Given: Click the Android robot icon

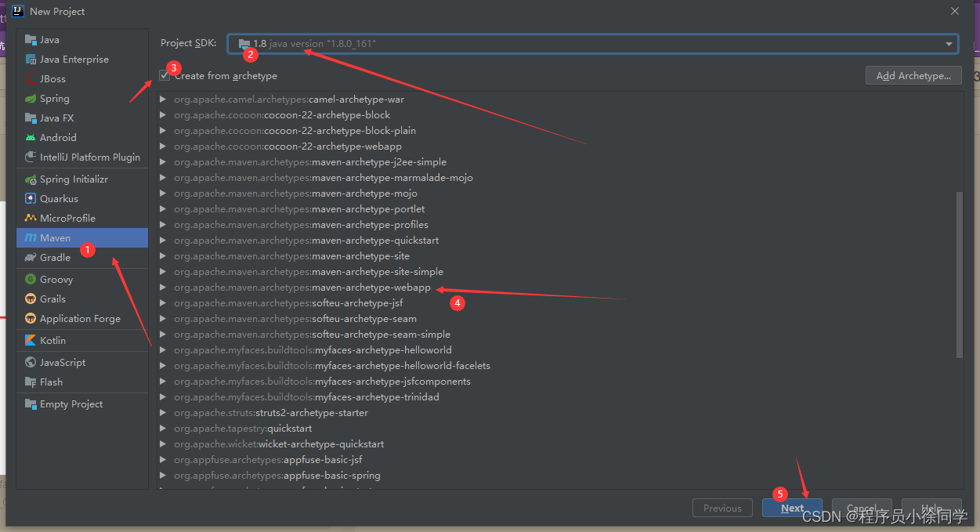Looking at the screenshot, I should (x=31, y=138).
